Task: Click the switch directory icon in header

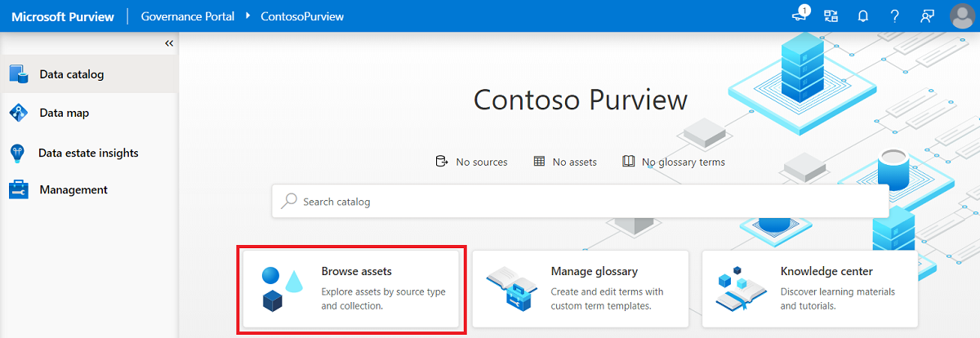Action: click(831, 16)
